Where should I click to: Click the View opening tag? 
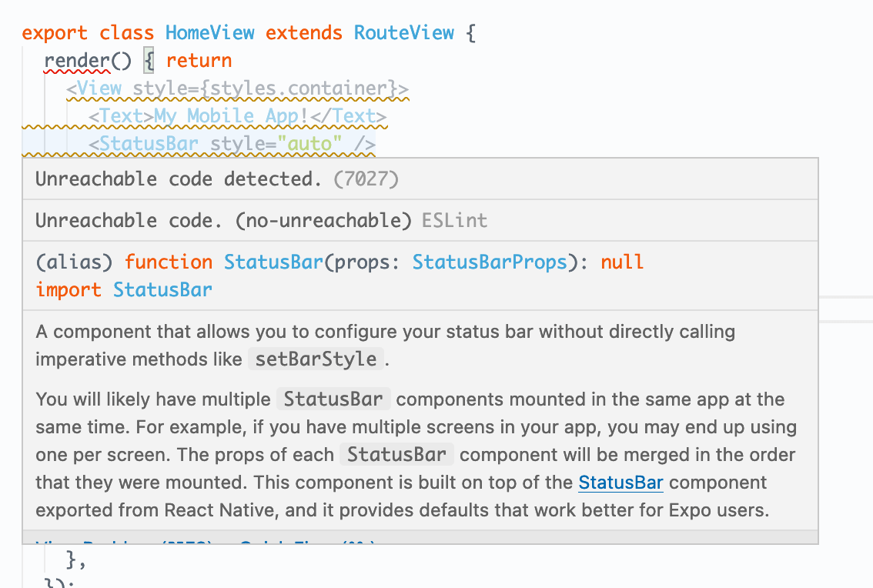coord(94,89)
